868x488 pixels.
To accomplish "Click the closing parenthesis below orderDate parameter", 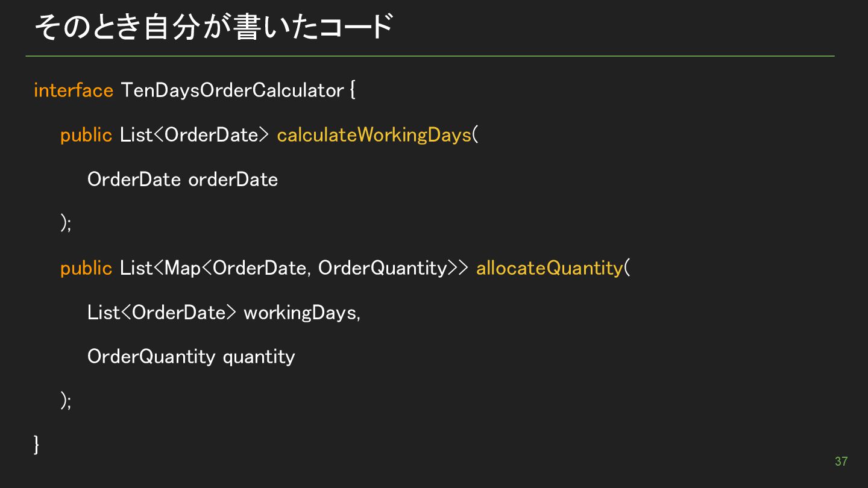I will [65, 224].
